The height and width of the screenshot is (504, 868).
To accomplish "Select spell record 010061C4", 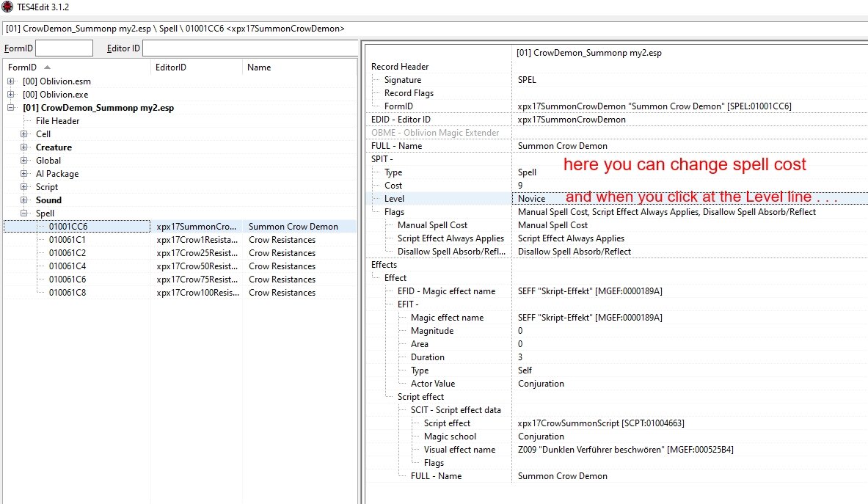I will [x=68, y=266].
